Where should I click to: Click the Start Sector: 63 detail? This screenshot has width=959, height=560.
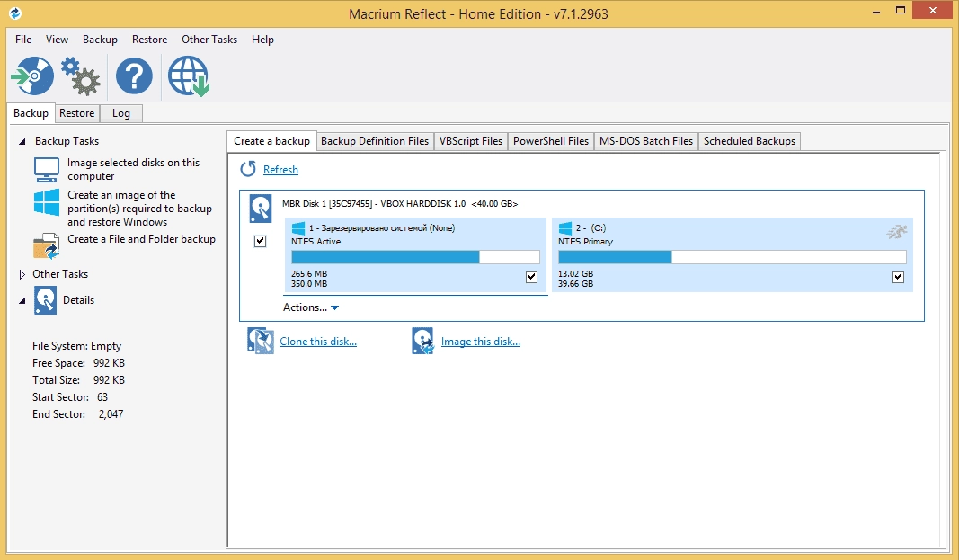(70, 397)
